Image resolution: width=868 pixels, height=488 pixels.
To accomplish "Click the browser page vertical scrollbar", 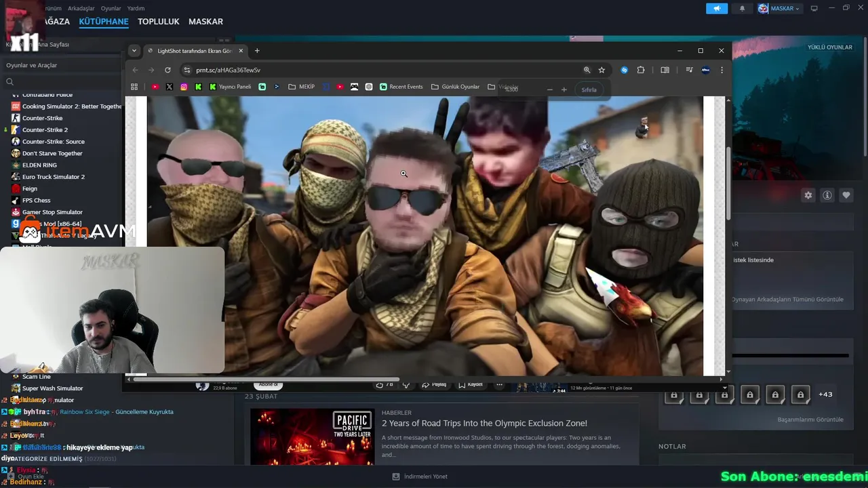I will pos(728,183).
